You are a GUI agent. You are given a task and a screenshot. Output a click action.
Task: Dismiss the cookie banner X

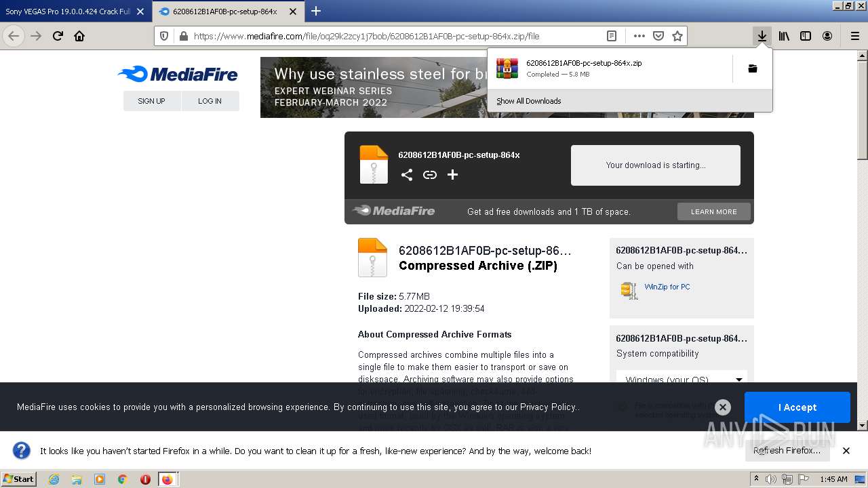(x=723, y=407)
